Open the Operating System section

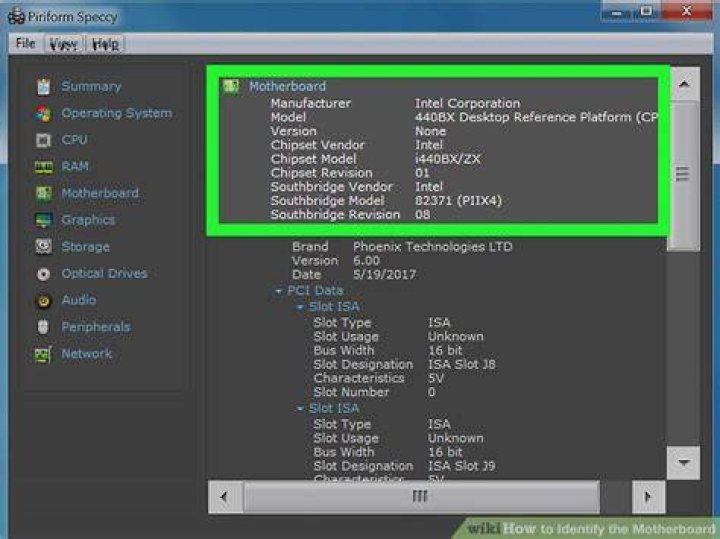117,113
